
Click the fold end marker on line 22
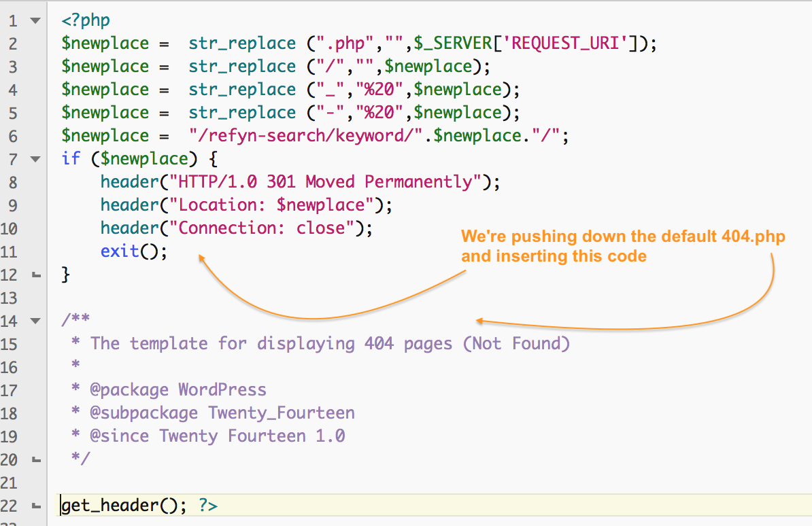[35, 506]
